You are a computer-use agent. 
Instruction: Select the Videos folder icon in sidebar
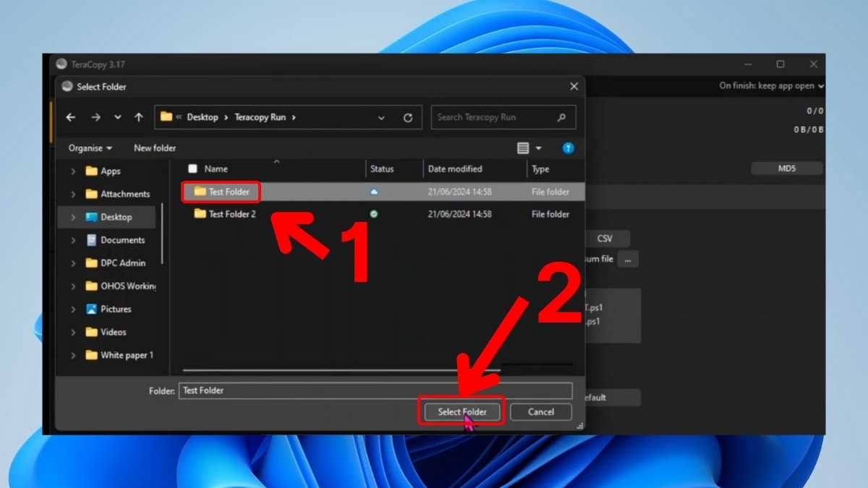point(91,332)
